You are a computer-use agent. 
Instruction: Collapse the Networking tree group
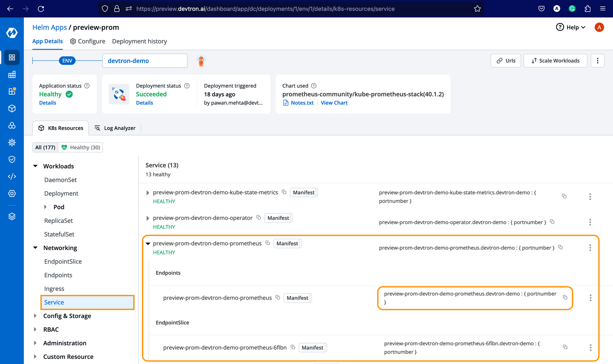pos(36,248)
